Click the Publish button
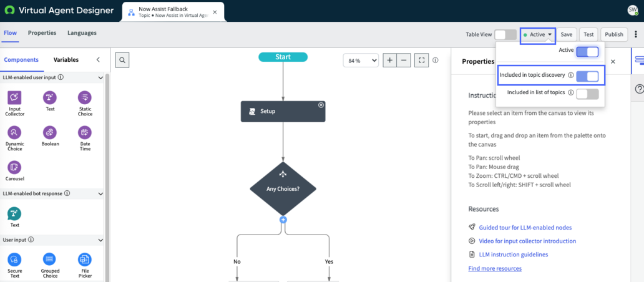 [x=614, y=35]
